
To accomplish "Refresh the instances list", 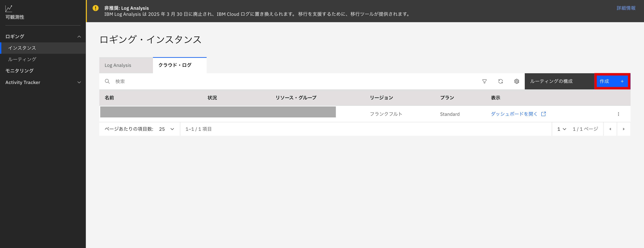I will [500, 81].
